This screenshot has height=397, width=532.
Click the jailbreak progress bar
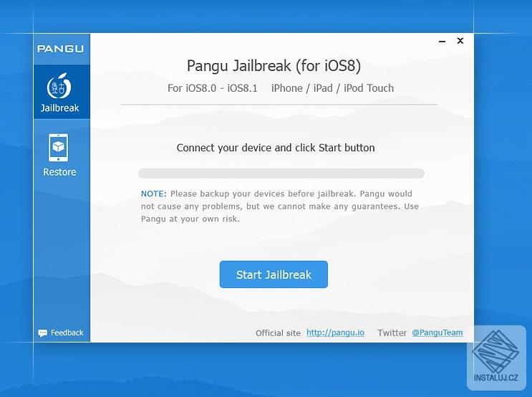point(281,173)
